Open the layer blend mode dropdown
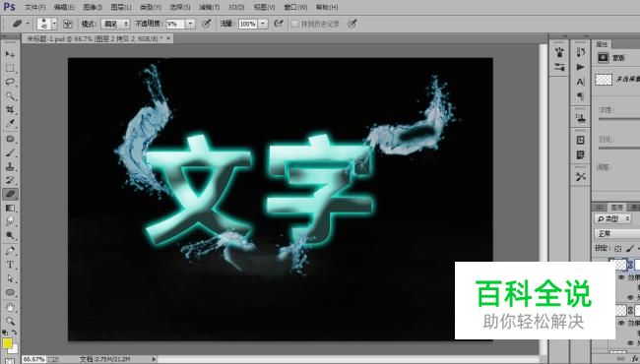The image size is (640, 364). coord(617,233)
